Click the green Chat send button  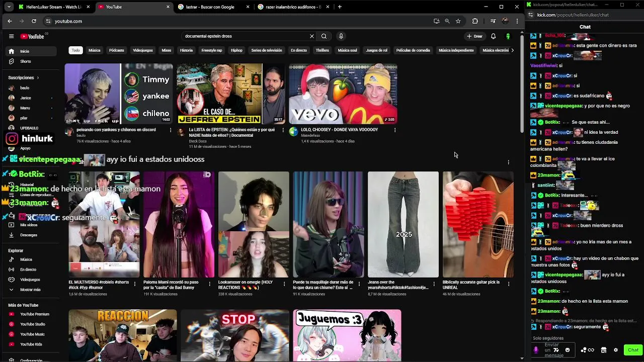(633, 350)
